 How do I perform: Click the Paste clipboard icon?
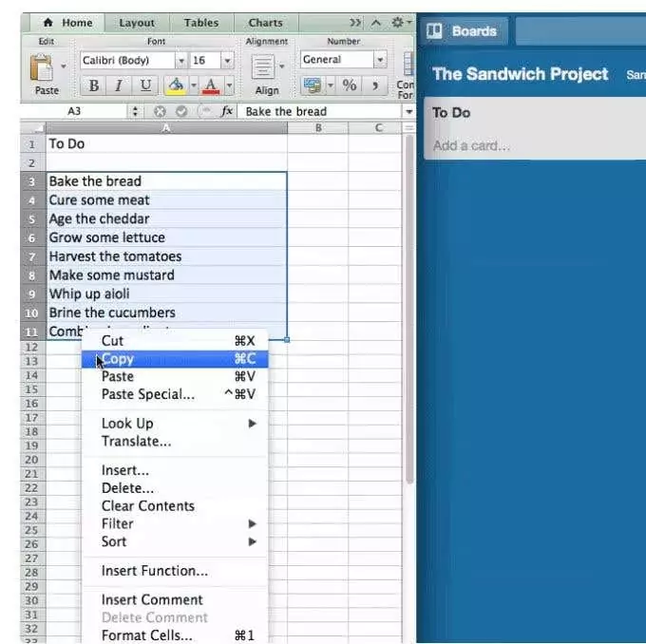42,68
